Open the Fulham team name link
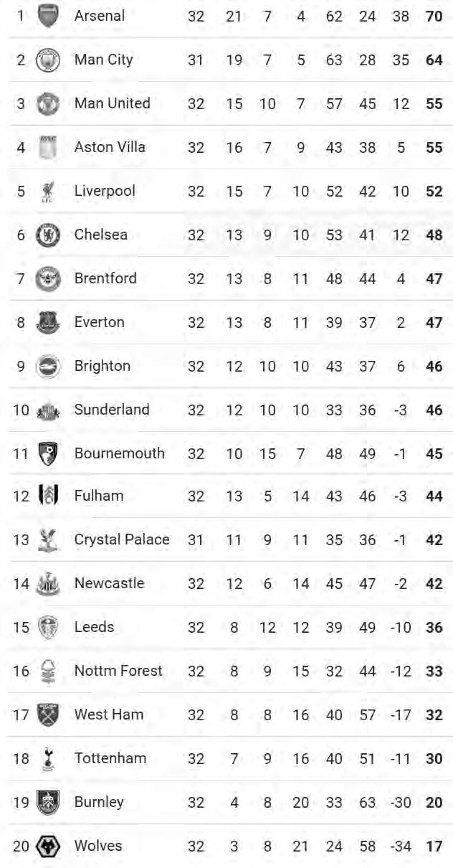Viewport: 453px width, 868px height. pos(99,496)
